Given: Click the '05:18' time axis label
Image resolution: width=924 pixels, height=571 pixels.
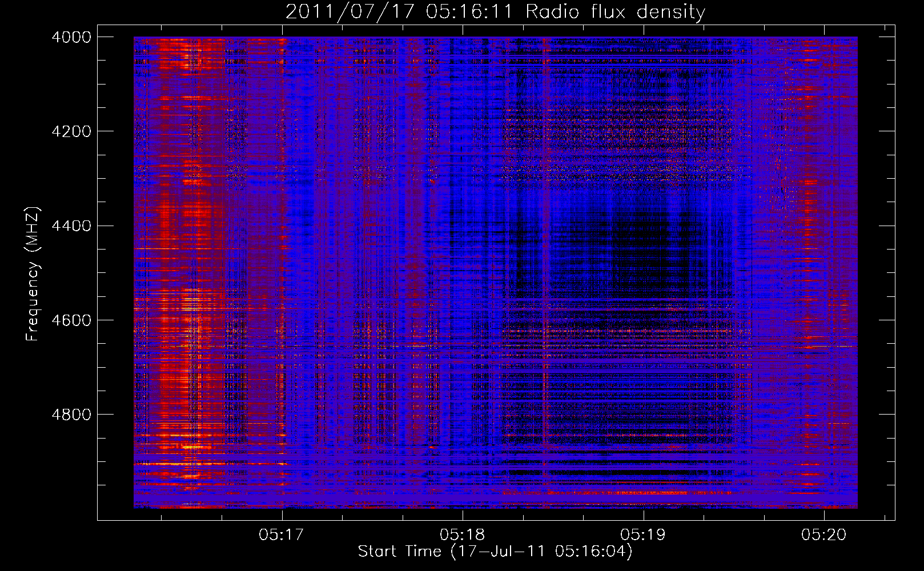Looking at the screenshot, I should (463, 535).
